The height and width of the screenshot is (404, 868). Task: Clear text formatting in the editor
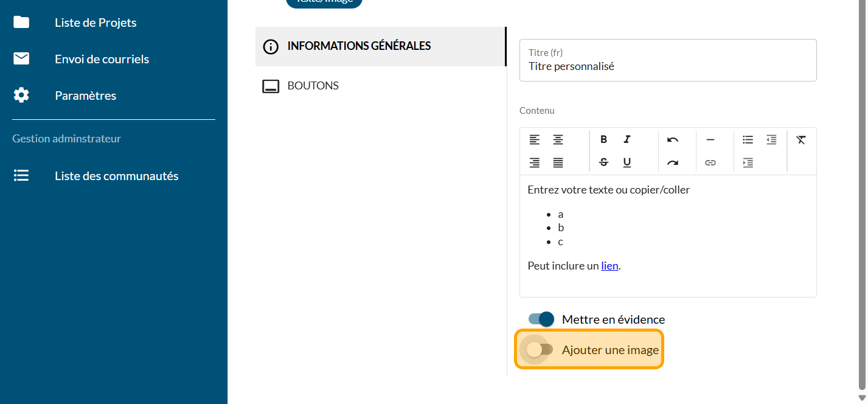click(800, 139)
